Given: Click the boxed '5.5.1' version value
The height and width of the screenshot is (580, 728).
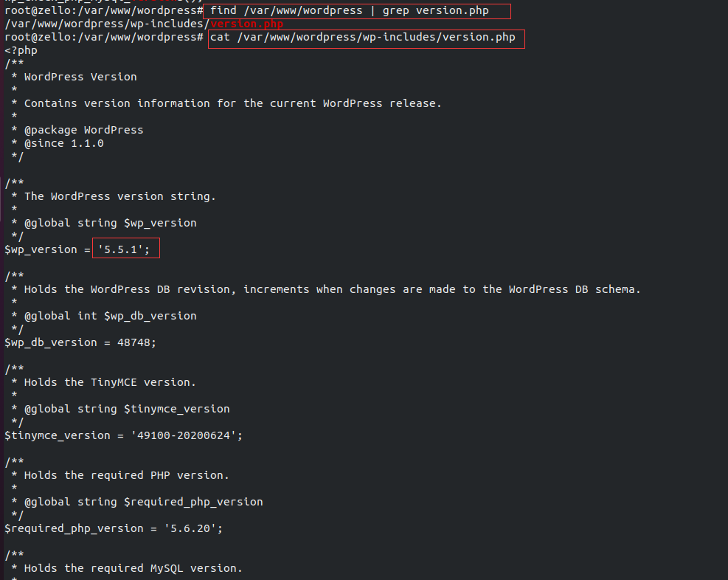Looking at the screenshot, I should click(124, 249).
